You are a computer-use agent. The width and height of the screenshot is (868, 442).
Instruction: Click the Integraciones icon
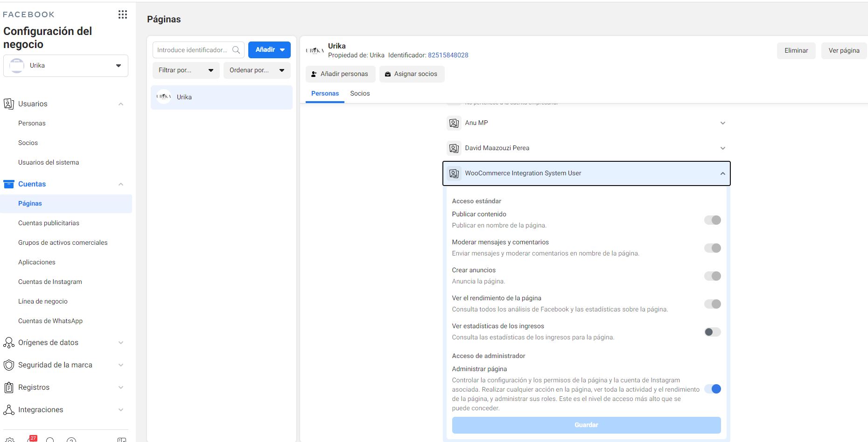(8, 410)
